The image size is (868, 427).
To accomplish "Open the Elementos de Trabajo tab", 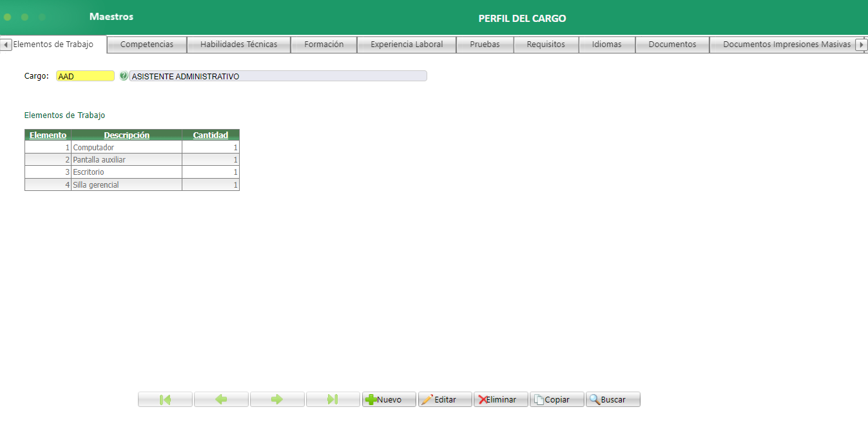I will point(53,45).
